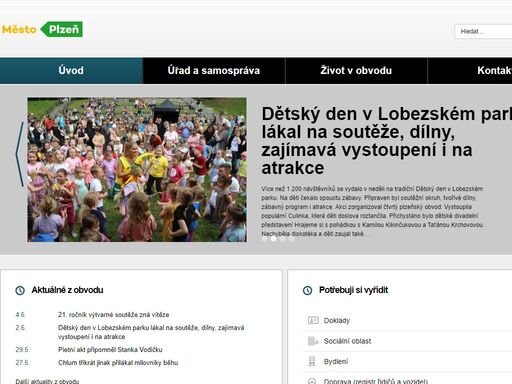Click the clock icon beside Aktuálně z obvodu
512x384 pixels.
click(x=20, y=290)
